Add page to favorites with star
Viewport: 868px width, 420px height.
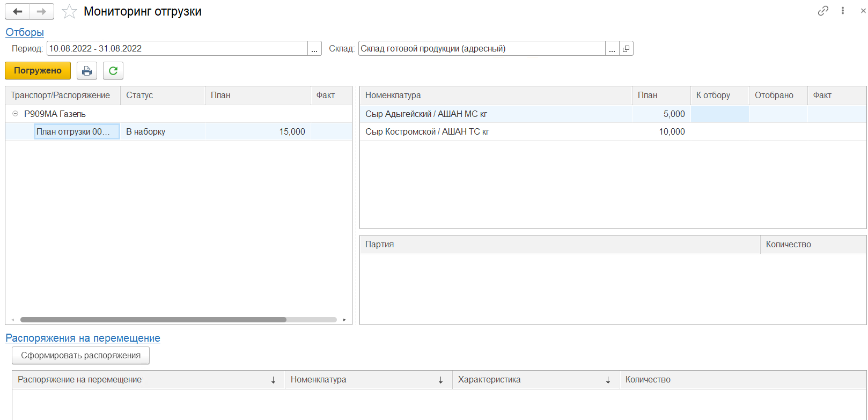[69, 12]
